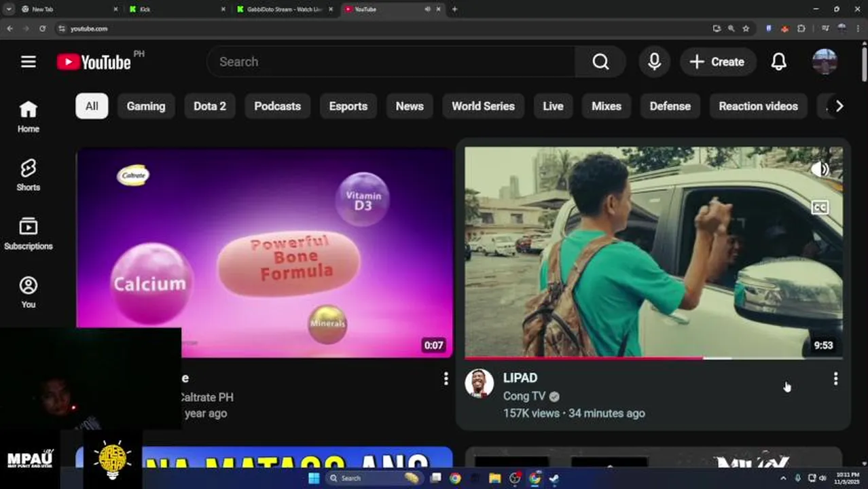Open Windows Start menu
Viewport: 868px width, 489px height.
coord(313,478)
